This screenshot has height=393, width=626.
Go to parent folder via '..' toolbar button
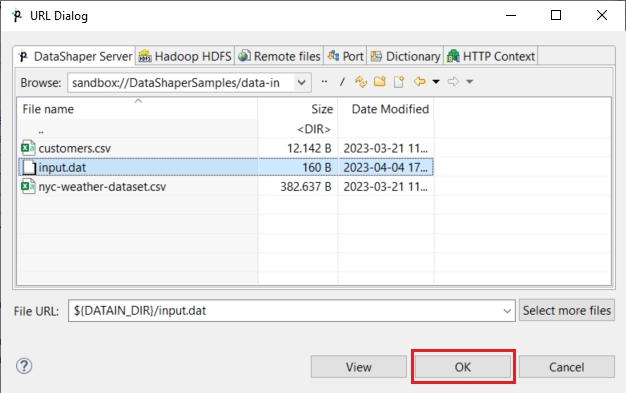pyautogui.click(x=324, y=82)
